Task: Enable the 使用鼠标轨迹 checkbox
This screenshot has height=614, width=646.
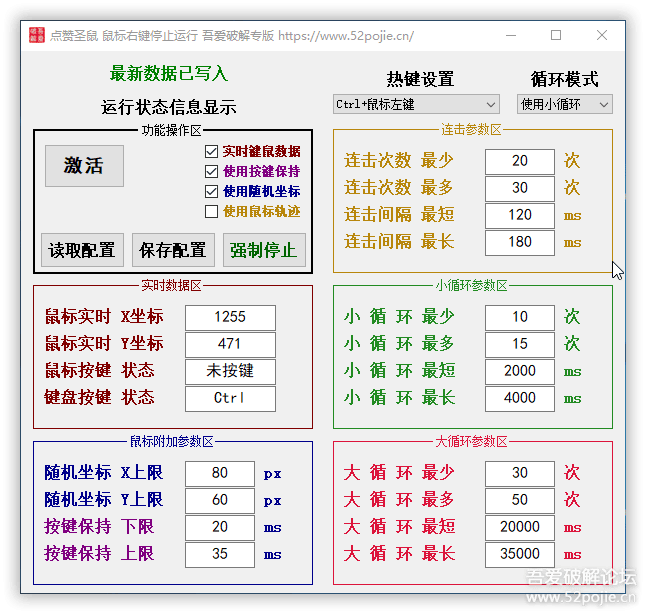Action: [x=211, y=211]
